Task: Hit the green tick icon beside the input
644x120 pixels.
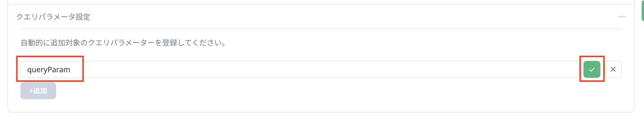Action: pos(592,70)
